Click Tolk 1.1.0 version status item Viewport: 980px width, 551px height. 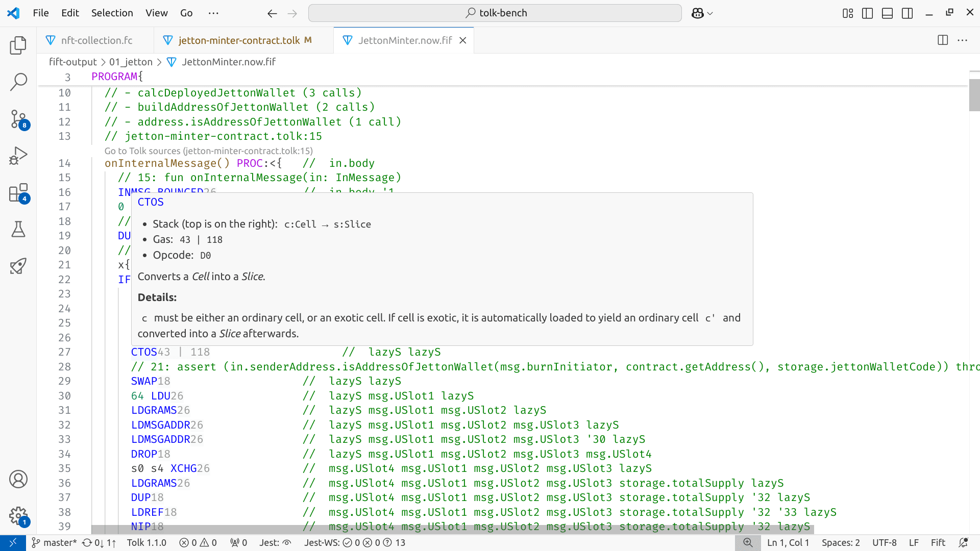[146, 543]
